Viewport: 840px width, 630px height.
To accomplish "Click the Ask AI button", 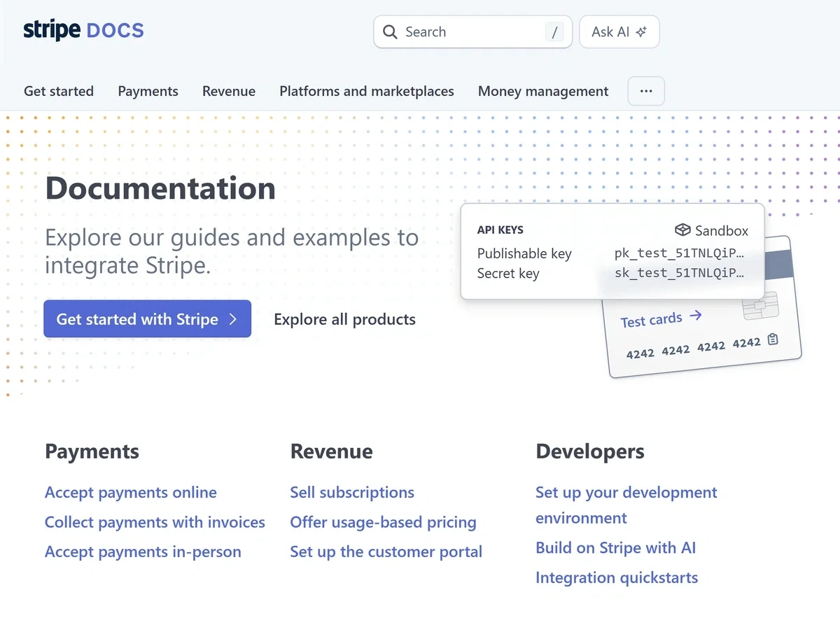I will 619,32.
